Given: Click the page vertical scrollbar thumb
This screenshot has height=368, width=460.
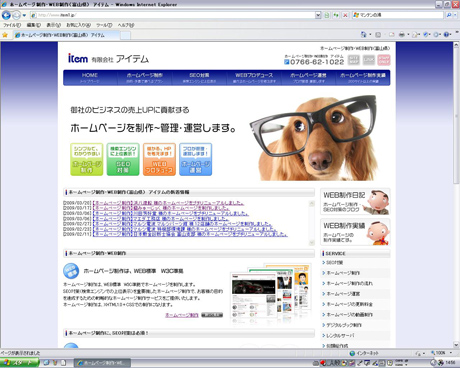Looking at the screenshot, I should (x=456, y=115).
